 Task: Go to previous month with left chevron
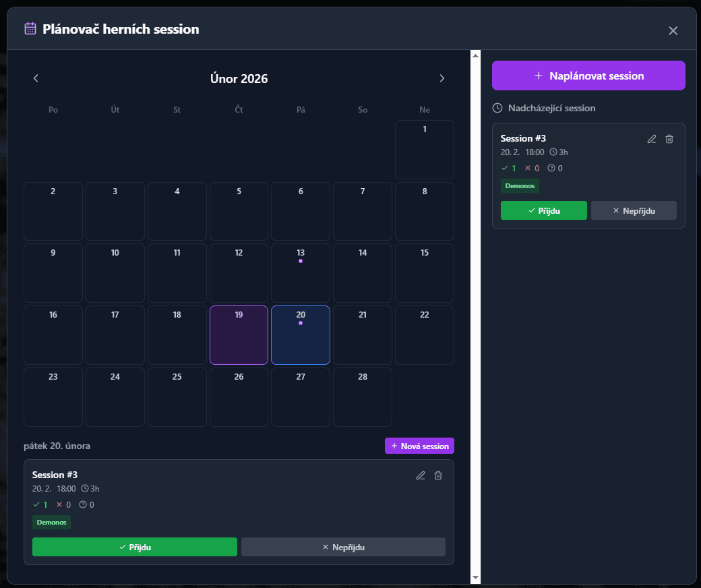(36, 78)
